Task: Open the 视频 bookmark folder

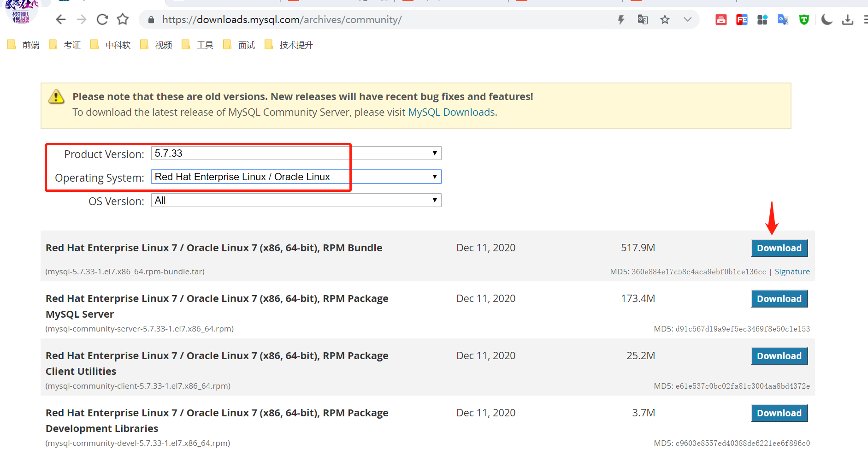Action: [x=156, y=45]
